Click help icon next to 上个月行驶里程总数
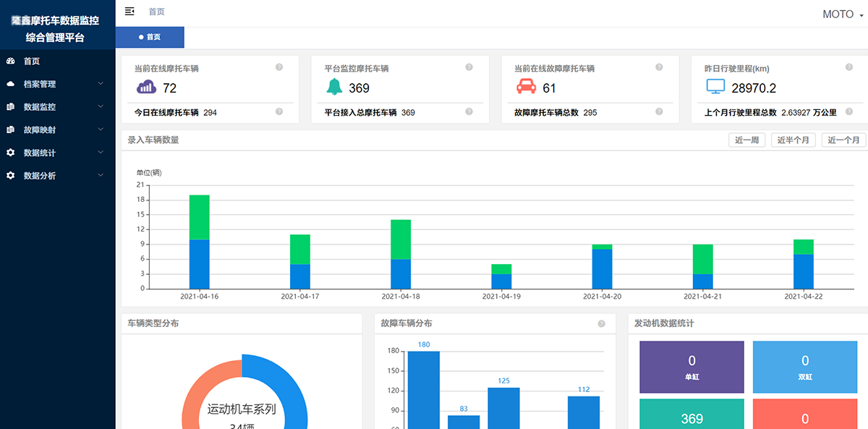This screenshot has width=868, height=429. 849,111
